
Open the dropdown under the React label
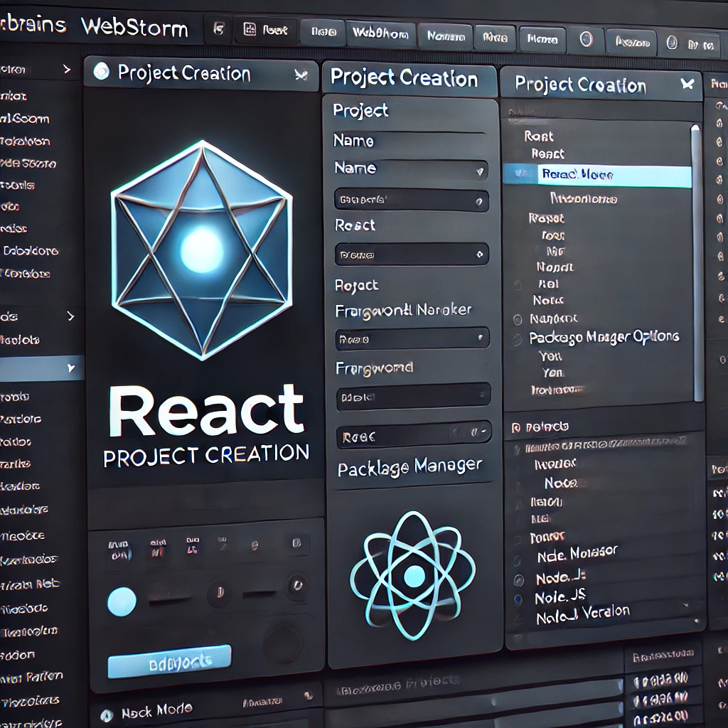click(412, 255)
